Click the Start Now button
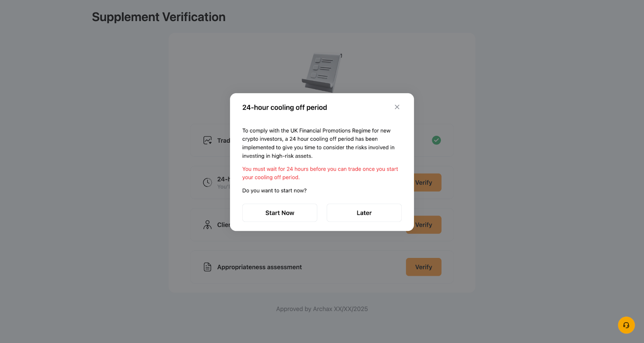 click(x=280, y=213)
